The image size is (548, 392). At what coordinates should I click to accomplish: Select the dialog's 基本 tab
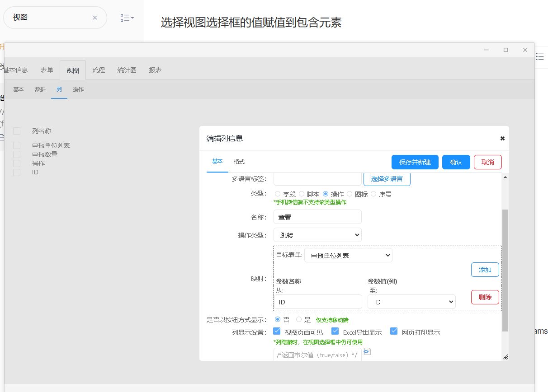pos(217,161)
